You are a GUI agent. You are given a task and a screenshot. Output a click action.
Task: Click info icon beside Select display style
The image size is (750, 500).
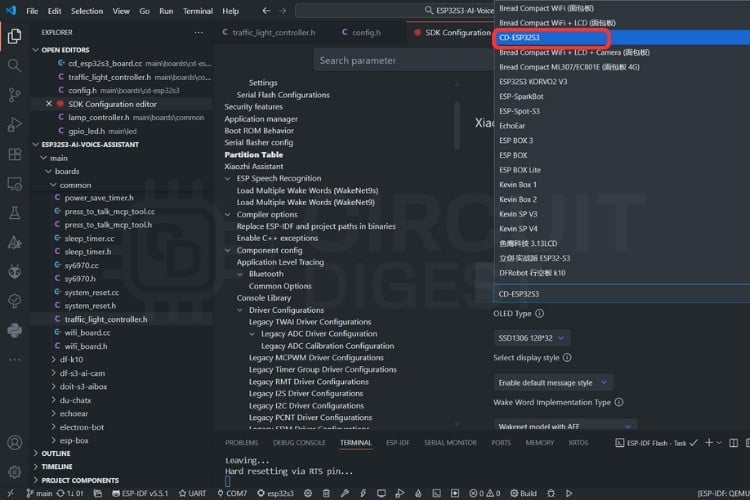(x=567, y=357)
